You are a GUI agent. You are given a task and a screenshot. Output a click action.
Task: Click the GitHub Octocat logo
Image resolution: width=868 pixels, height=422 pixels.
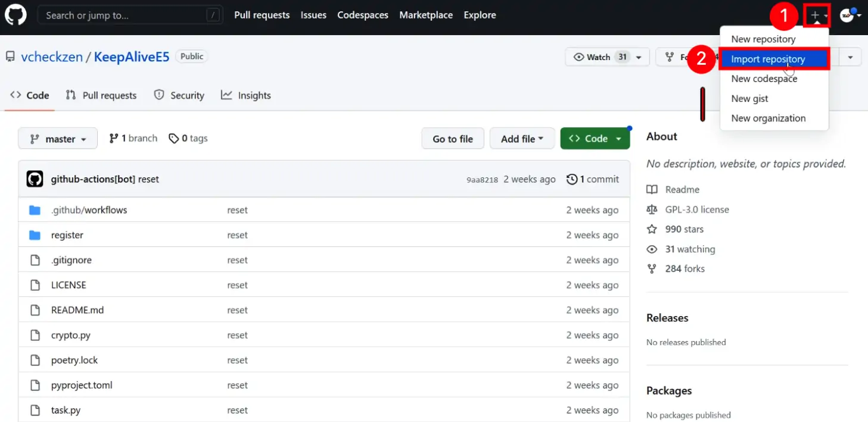tap(16, 15)
